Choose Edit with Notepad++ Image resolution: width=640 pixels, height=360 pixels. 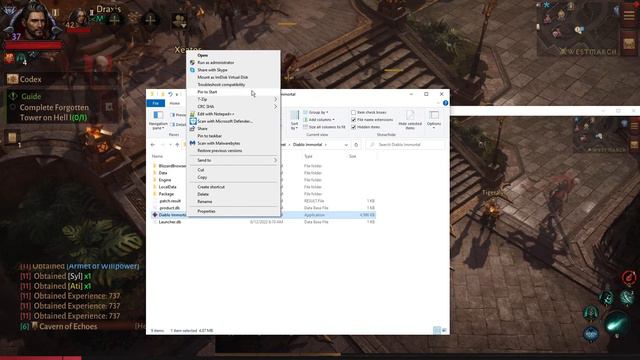216,114
